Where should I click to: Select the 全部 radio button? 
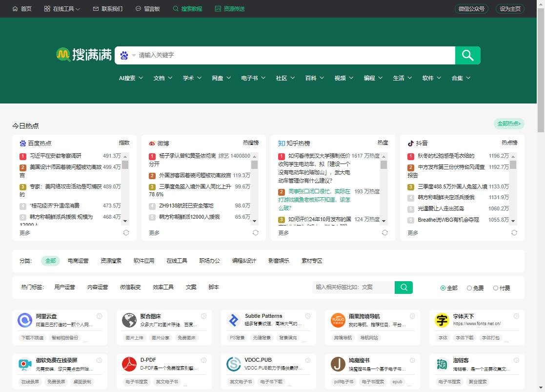tap(443, 288)
